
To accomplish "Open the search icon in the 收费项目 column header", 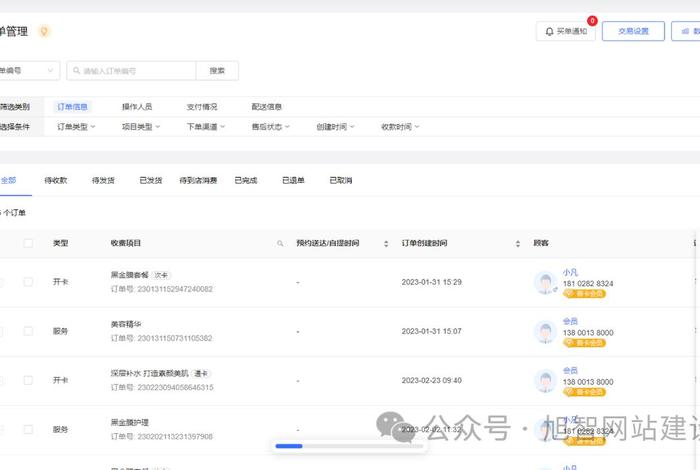I will coord(280,243).
